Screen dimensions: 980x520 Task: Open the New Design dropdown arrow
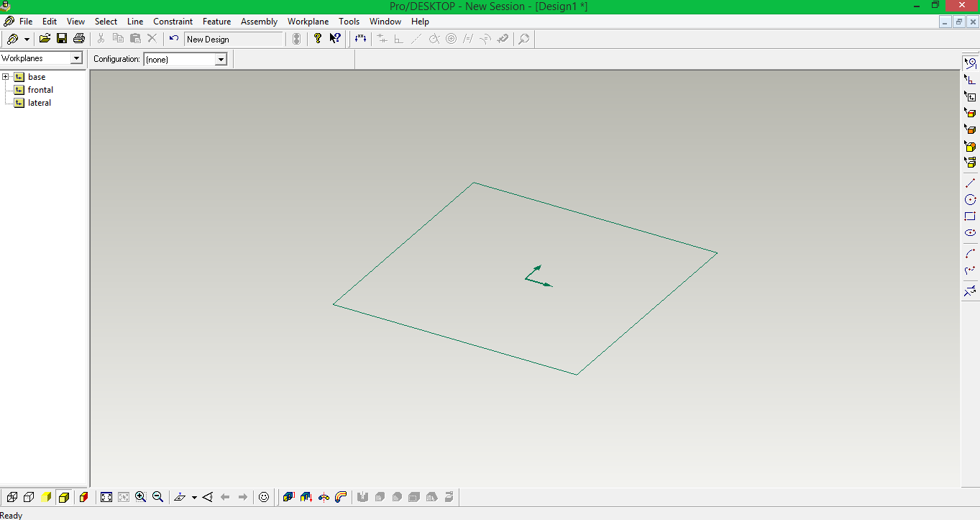point(27,39)
